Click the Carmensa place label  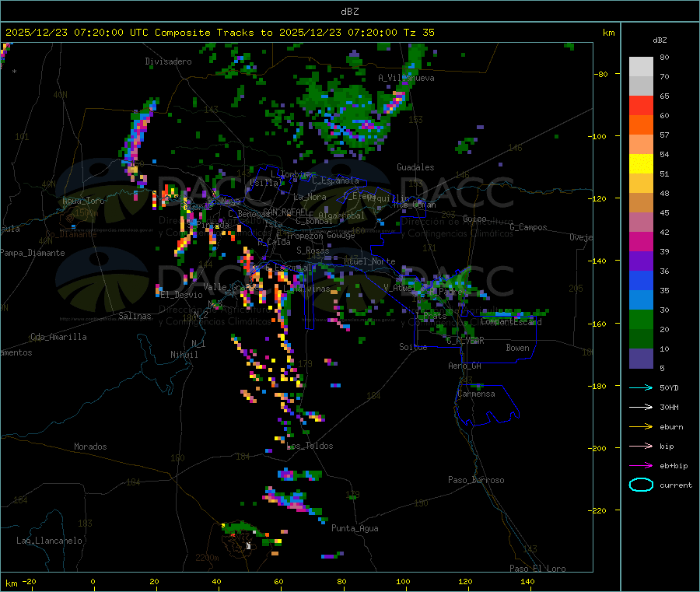(x=476, y=394)
